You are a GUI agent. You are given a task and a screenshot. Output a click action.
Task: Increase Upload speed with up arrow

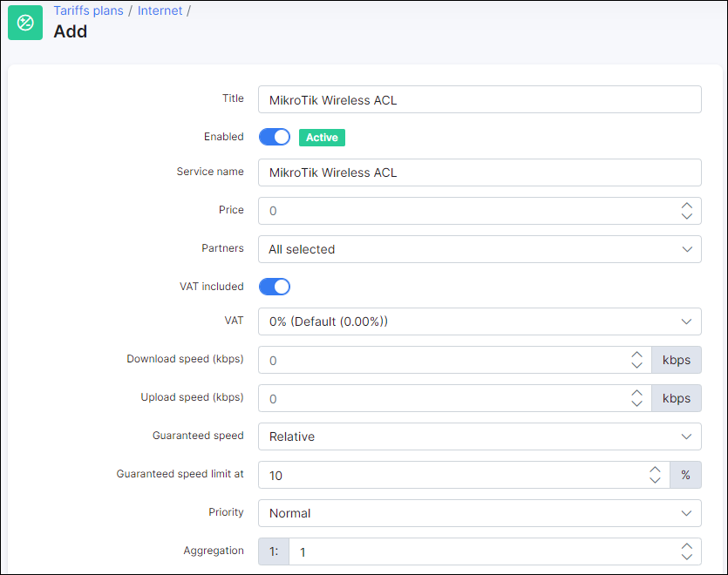click(636, 393)
